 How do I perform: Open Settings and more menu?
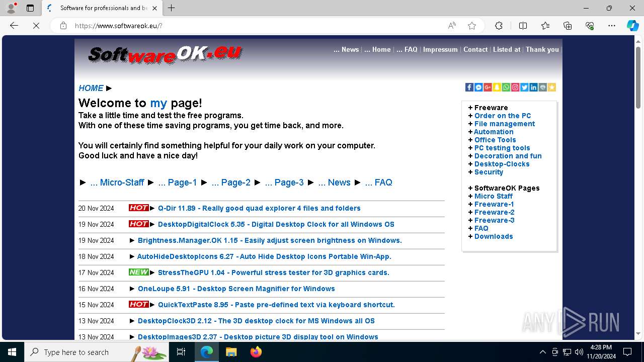pos(612,26)
